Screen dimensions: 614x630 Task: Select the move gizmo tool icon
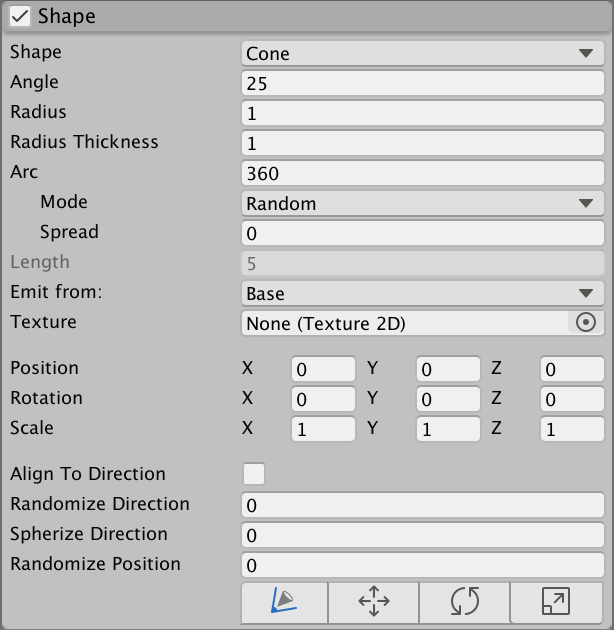pyautogui.click(x=373, y=601)
